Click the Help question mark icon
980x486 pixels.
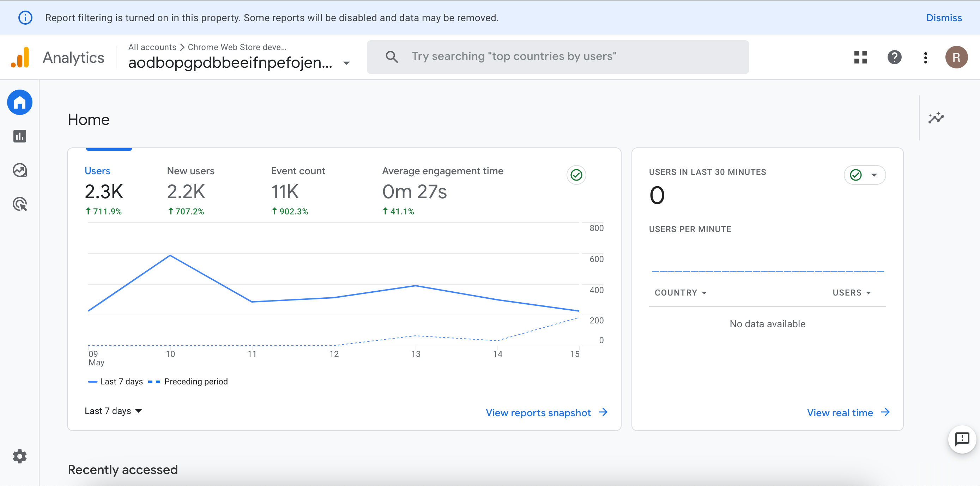point(894,57)
